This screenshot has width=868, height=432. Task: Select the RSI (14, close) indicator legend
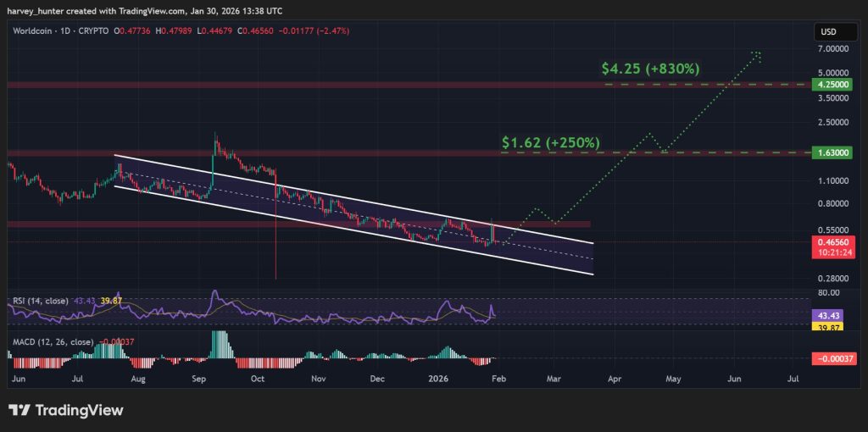(x=41, y=301)
